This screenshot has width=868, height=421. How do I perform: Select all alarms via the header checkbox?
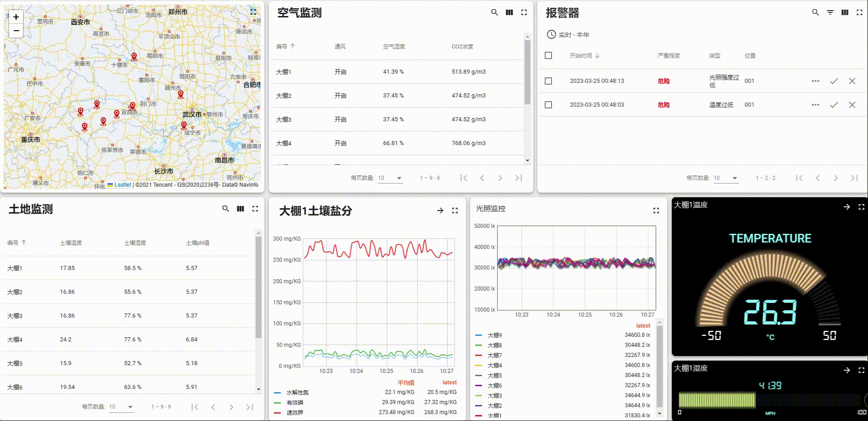point(547,55)
